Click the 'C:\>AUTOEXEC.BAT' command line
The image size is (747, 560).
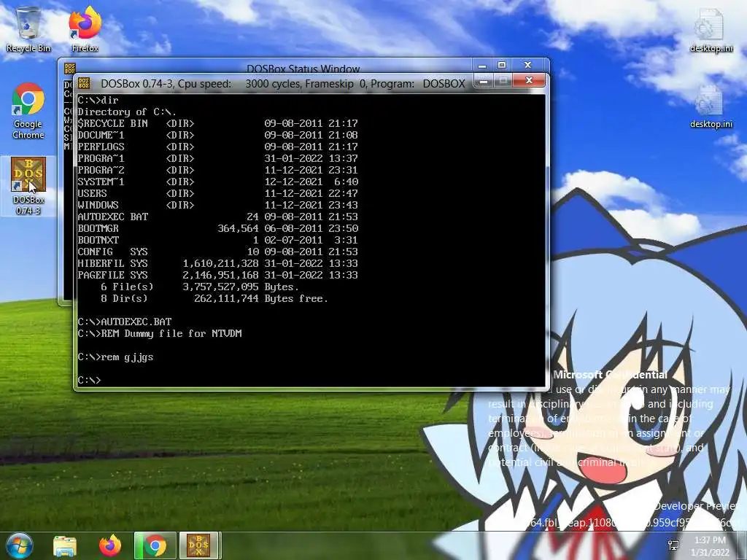coord(124,322)
